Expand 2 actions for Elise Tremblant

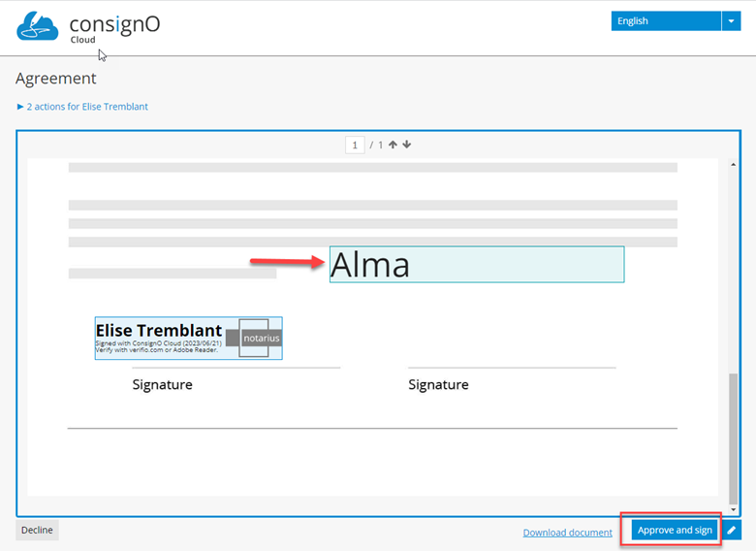pos(82,107)
